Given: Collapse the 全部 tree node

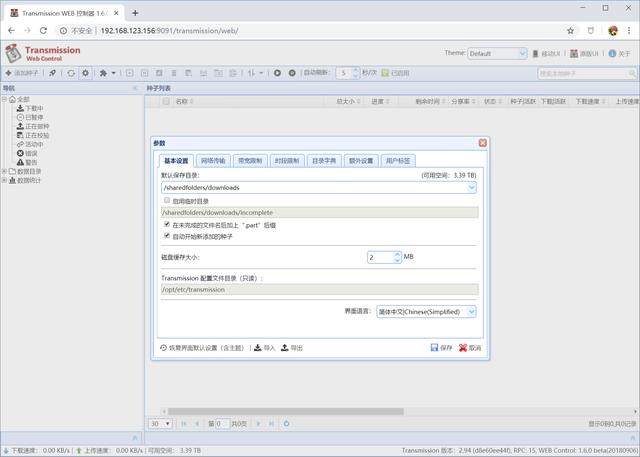Looking at the screenshot, I should point(4,99).
